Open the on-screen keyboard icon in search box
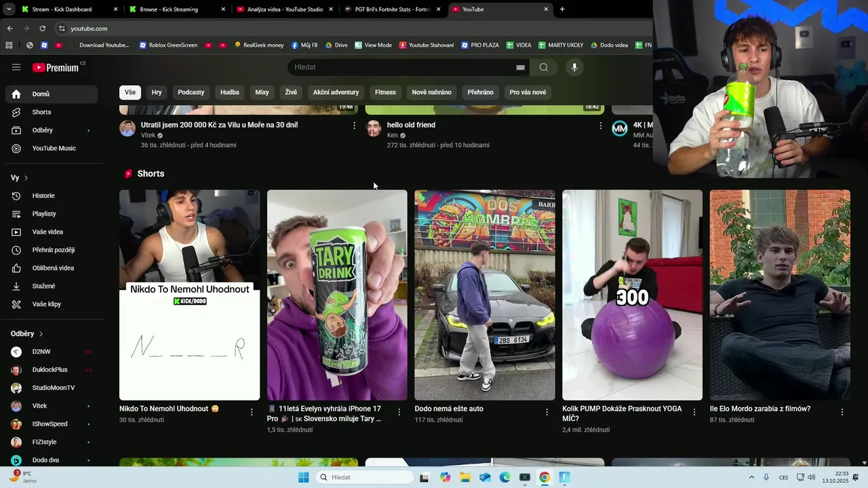 pos(520,67)
